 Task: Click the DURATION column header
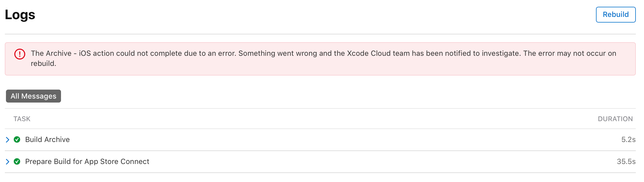615,119
